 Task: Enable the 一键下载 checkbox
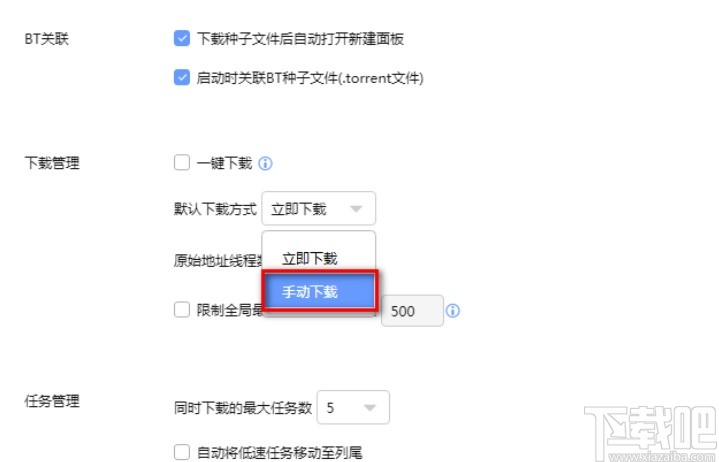[x=181, y=163]
